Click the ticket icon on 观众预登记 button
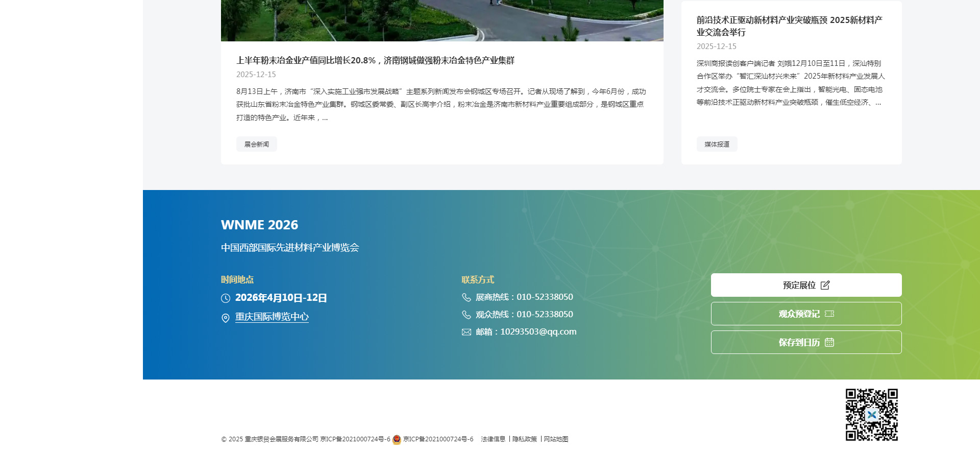This screenshot has width=980, height=450. 829,314
